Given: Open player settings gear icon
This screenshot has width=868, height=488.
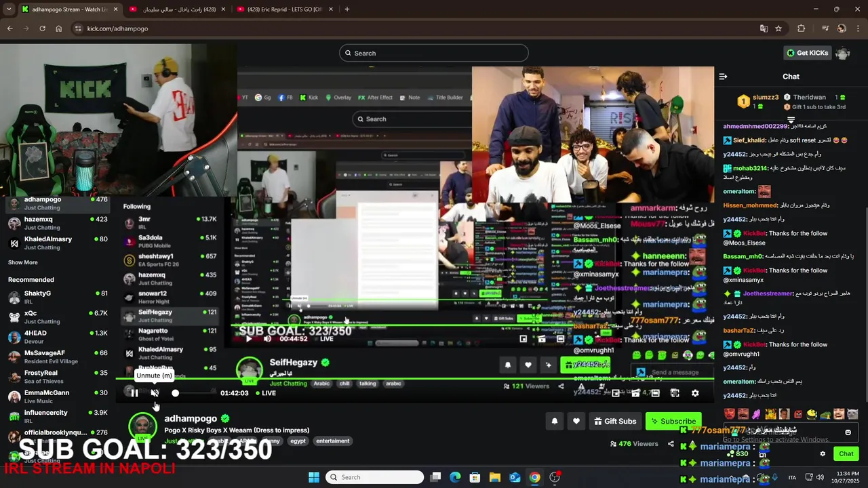Looking at the screenshot, I should point(695,393).
